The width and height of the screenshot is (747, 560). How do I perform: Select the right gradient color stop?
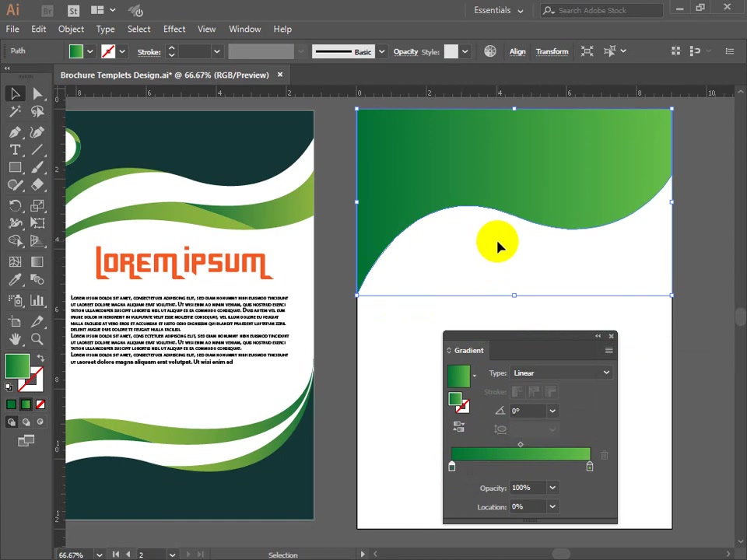[590, 466]
